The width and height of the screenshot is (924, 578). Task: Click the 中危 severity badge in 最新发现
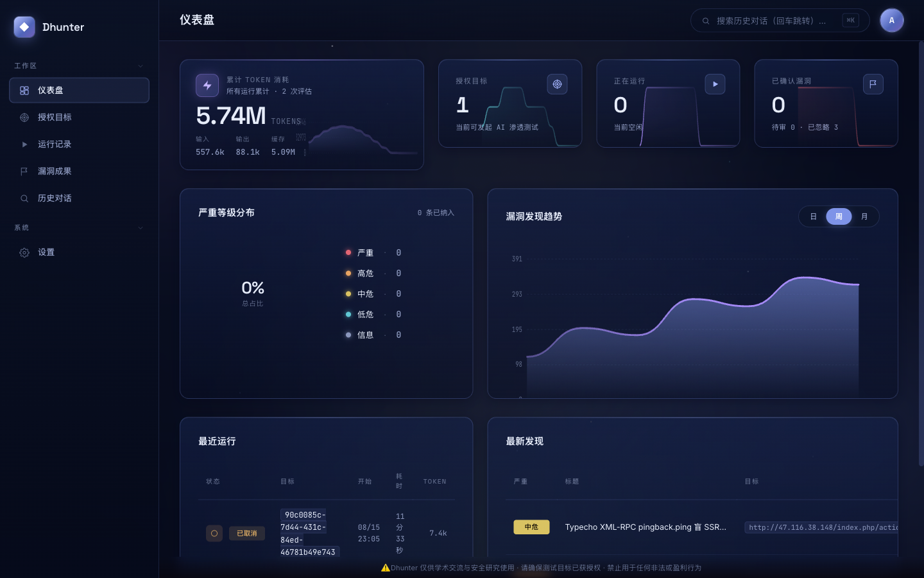click(531, 527)
